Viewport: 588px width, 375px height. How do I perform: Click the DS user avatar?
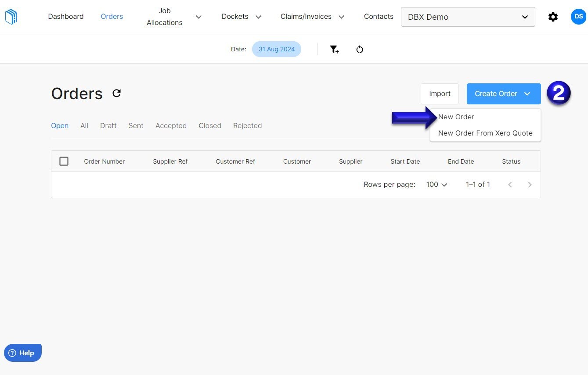click(x=578, y=17)
